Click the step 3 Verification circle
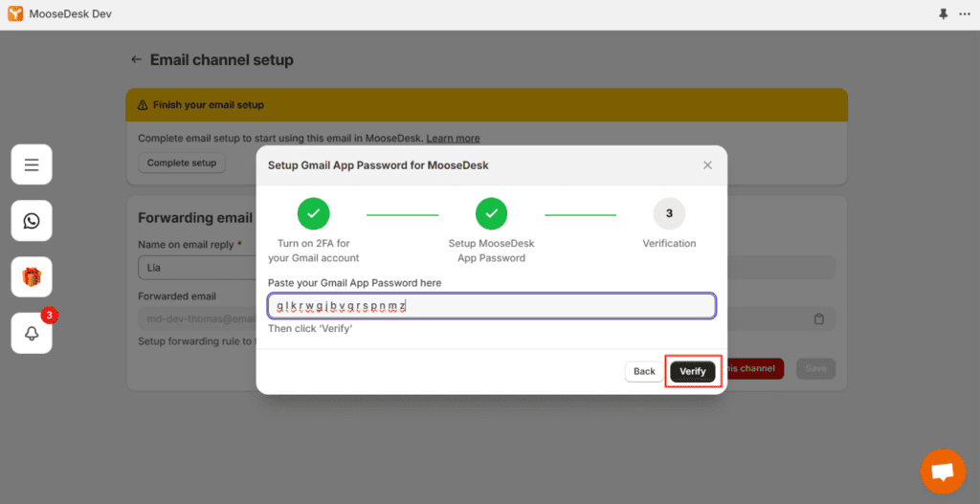Viewport: 980px width, 504px height. click(669, 213)
